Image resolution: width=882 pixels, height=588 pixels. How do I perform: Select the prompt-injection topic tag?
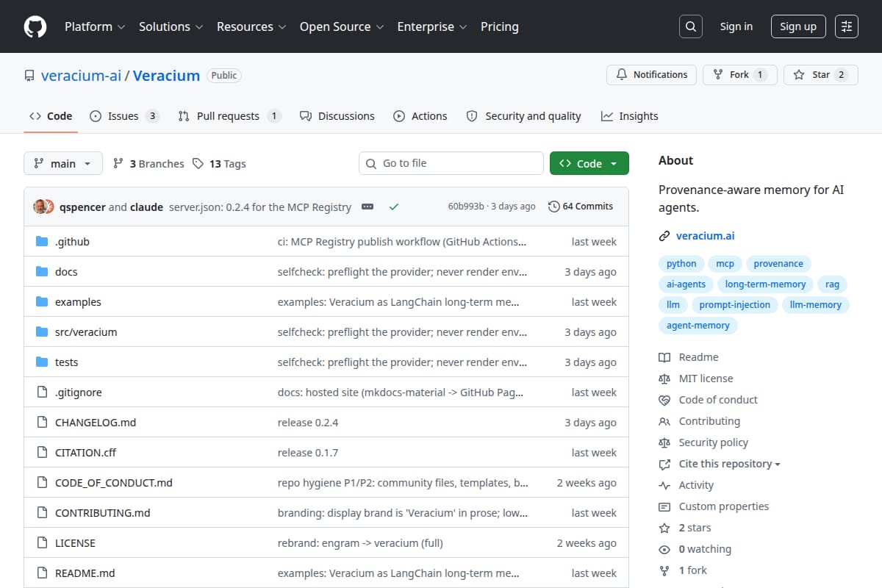tap(735, 305)
